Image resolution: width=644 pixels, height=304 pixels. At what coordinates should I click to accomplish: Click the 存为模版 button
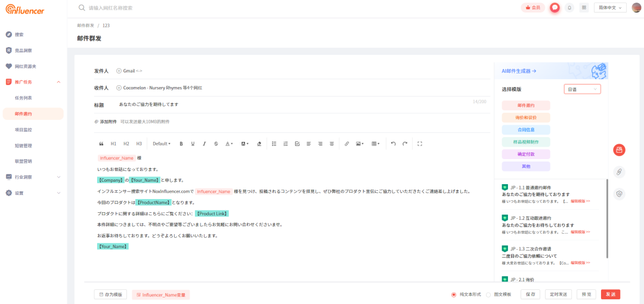(x=110, y=294)
